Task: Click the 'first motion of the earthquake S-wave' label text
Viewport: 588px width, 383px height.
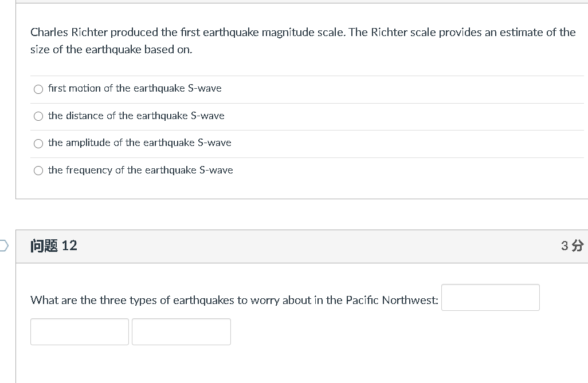Action: [x=135, y=88]
